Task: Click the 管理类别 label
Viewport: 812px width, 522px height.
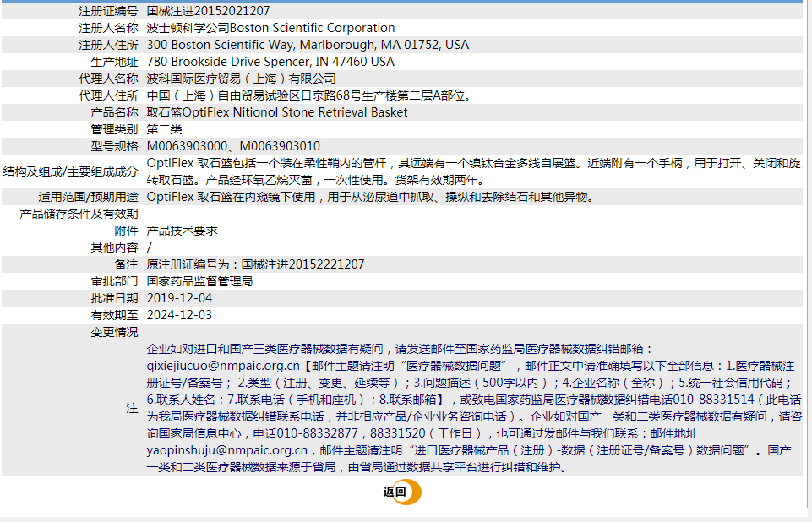Action: click(x=114, y=129)
